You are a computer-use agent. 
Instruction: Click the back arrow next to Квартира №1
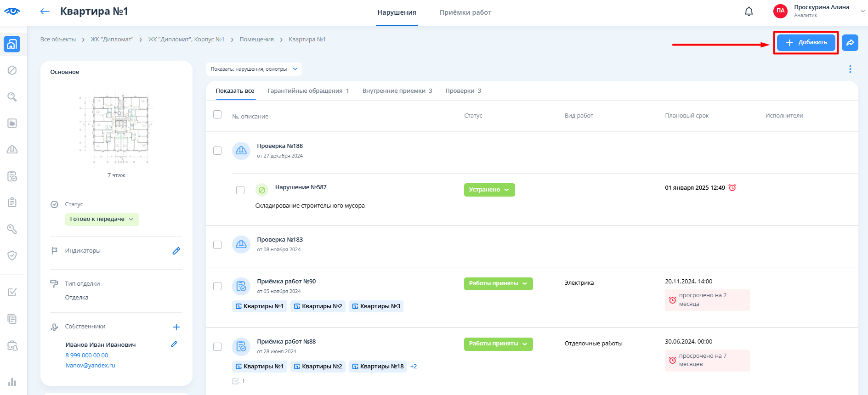click(x=45, y=11)
